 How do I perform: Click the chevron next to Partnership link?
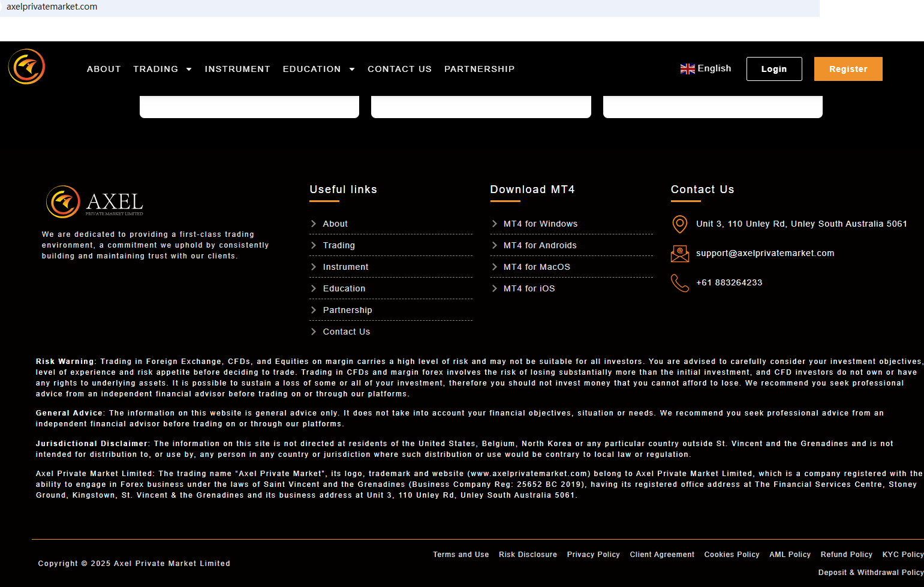[x=314, y=309]
